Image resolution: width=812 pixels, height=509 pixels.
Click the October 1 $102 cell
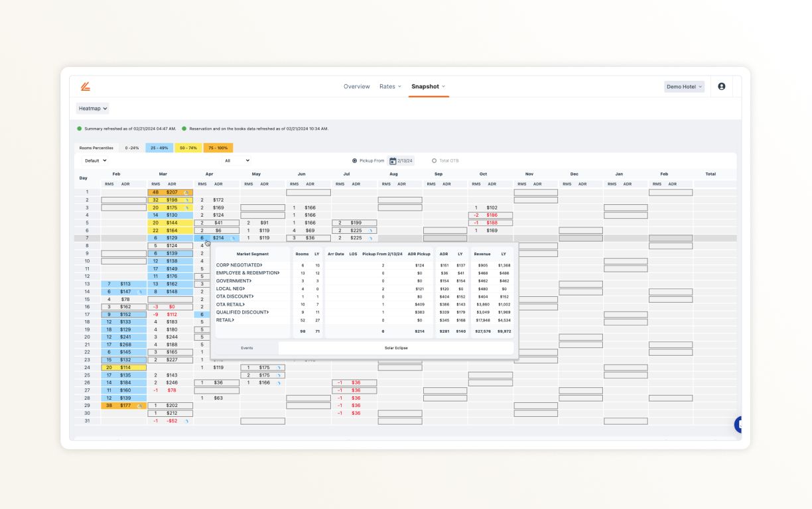coord(490,207)
